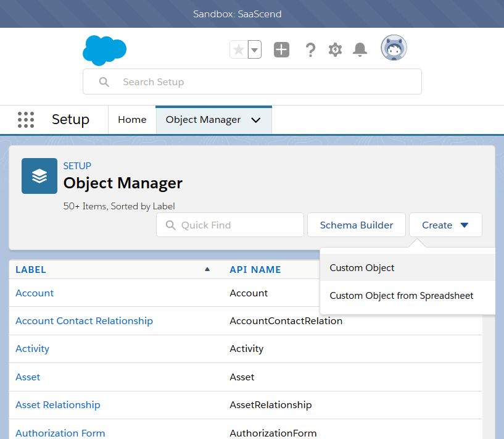This screenshot has width=504, height=439.
Task: Sort by the API NAME column
Action: (x=255, y=269)
